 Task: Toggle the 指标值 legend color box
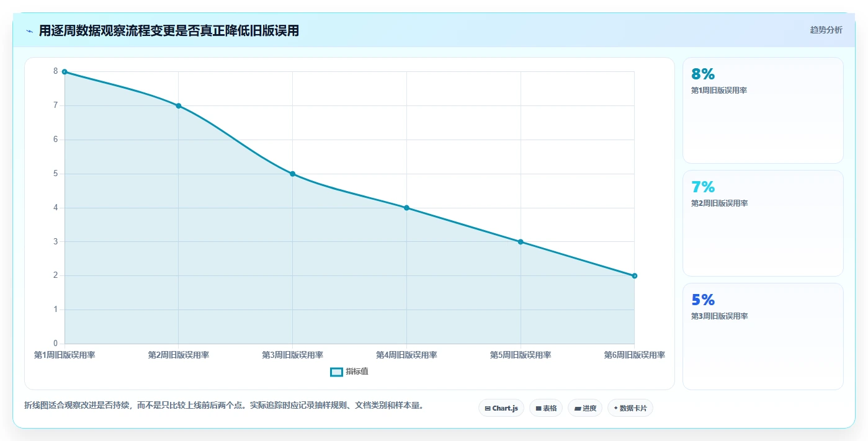click(336, 372)
